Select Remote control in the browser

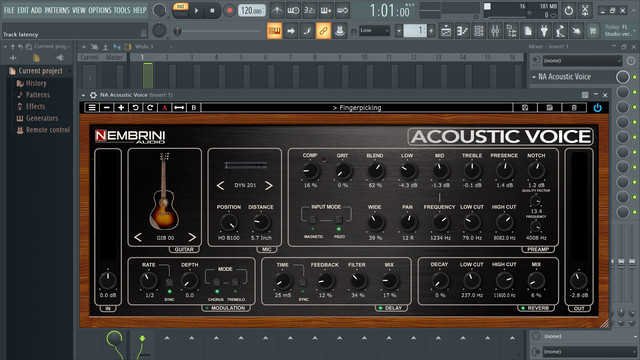coord(48,130)
